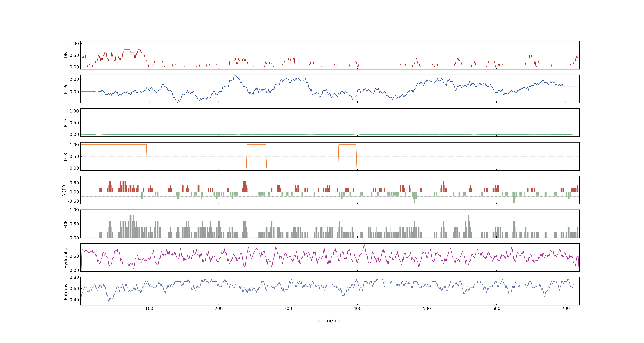644x343 pixels.
Task: Select the 500 x-axis tick label
Action: click(427, 309)
